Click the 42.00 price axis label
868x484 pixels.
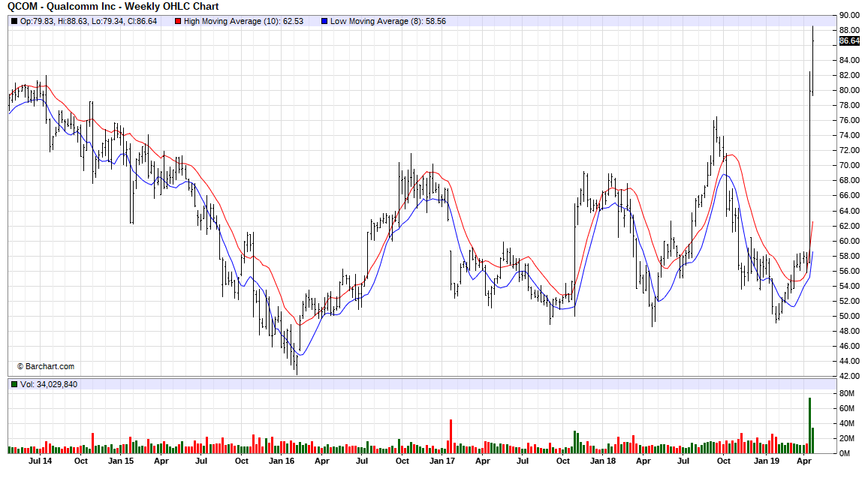[x=849, y=376]
